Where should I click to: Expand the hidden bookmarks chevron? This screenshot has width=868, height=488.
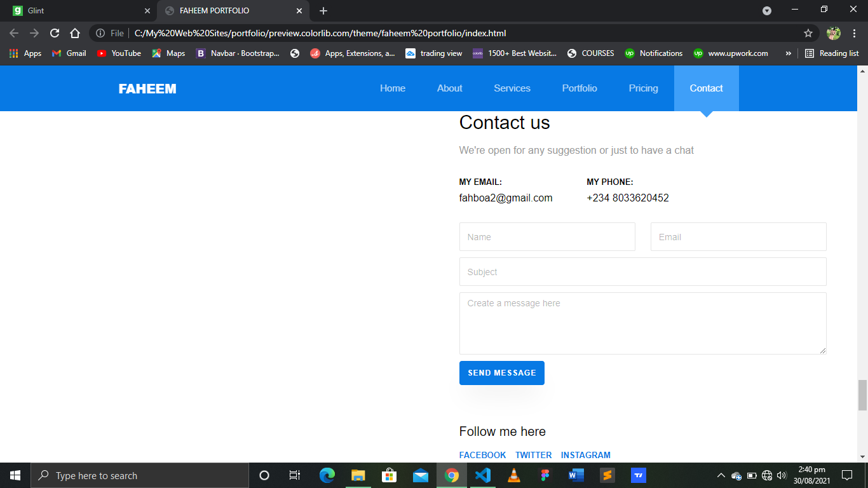[x=789, y=53]
